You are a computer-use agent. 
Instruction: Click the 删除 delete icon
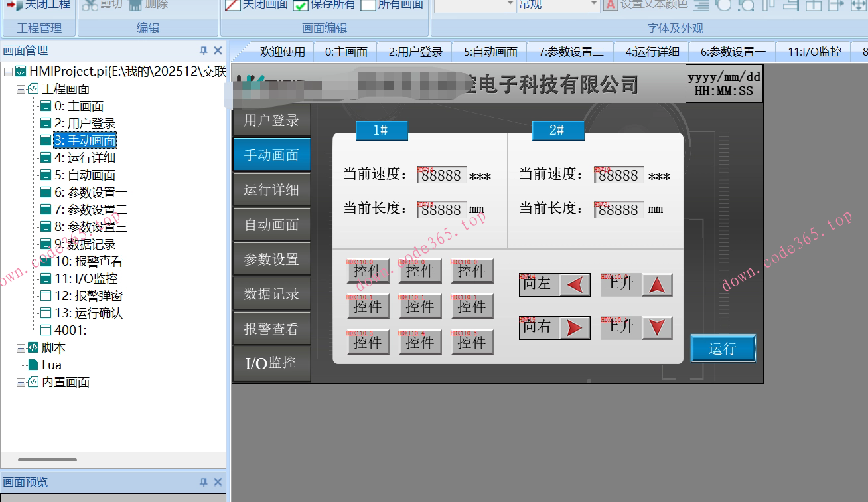[134, 6]
